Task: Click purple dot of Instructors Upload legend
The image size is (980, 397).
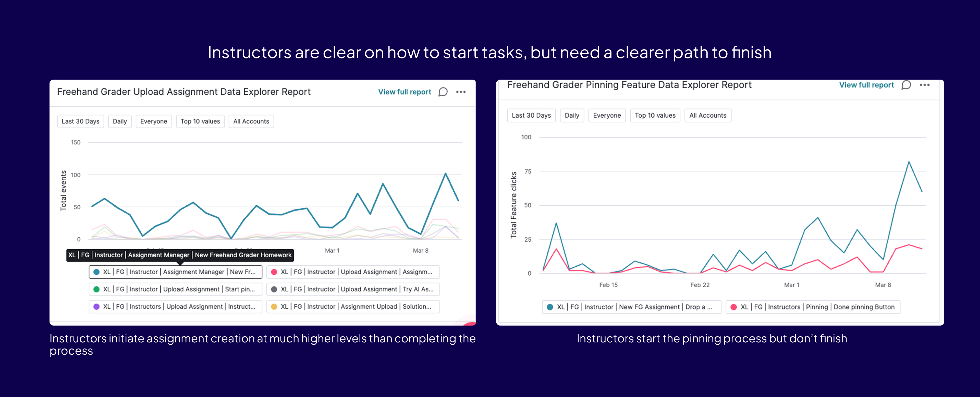Action: (97, 306)
